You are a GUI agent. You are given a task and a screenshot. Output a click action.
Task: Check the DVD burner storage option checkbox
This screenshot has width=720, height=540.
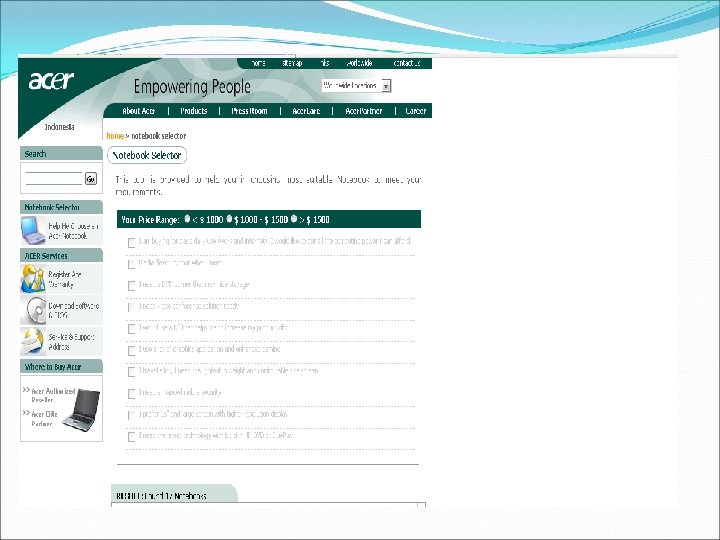pos(131,286)
